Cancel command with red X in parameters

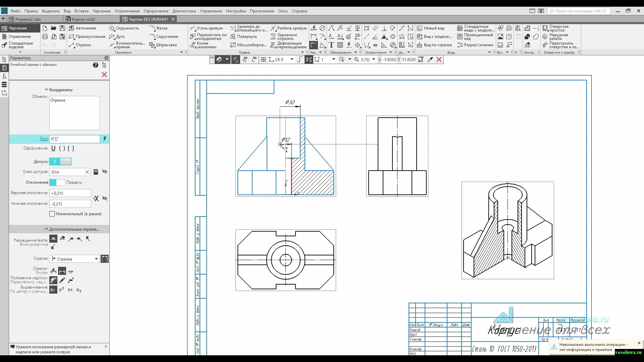tap(104, 74)
